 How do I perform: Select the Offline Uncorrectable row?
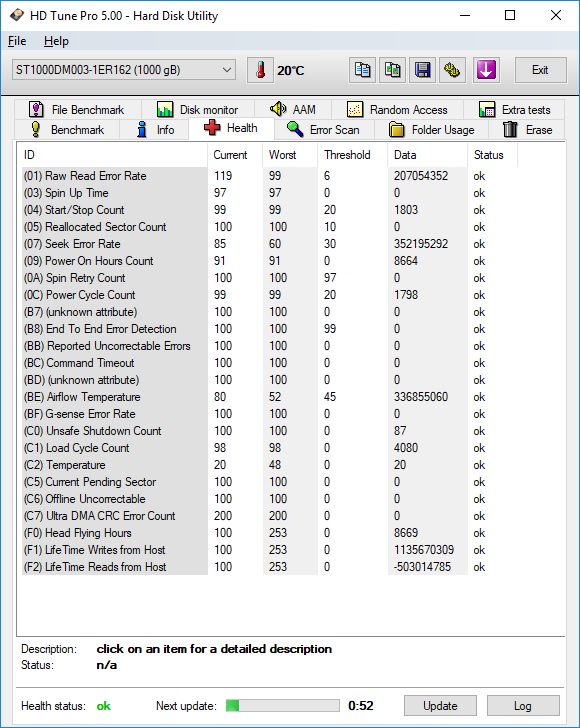coord(269,499)
